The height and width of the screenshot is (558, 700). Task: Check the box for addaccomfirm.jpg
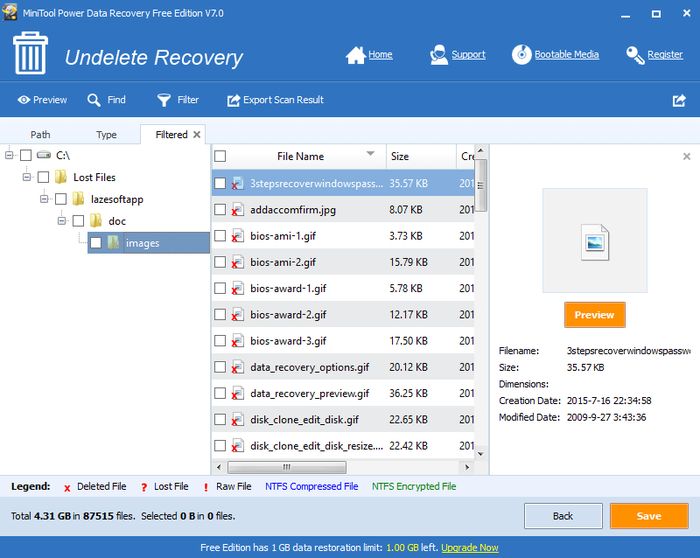(x=220, y=210)
